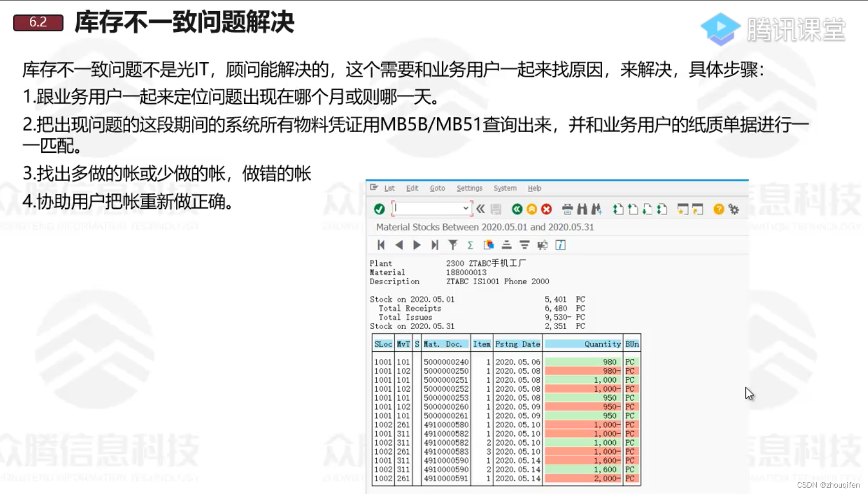The width and height of the screenshot is (868, 494).
Task: Select material document 5000000240
Action: pos(446,362)
